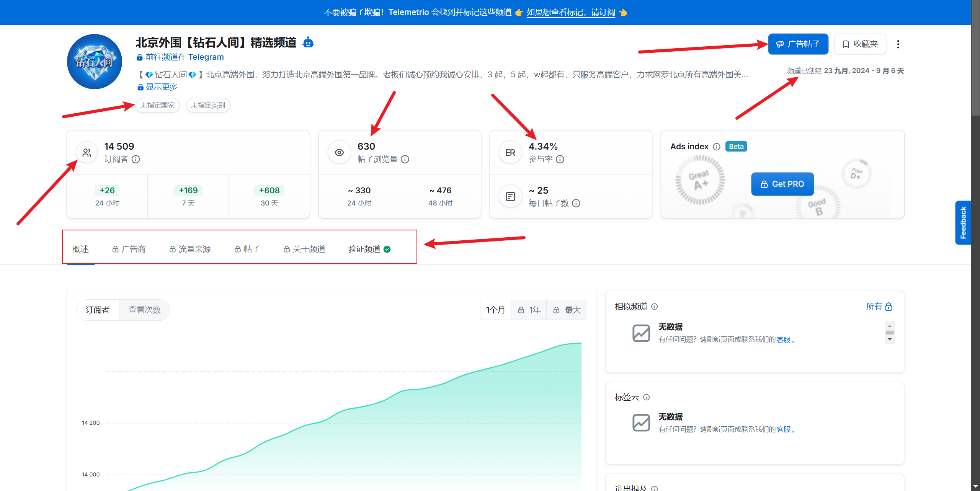
Task: Click 客服 link under 标签云
Action: pyautogui.click(x=784, y=430)
